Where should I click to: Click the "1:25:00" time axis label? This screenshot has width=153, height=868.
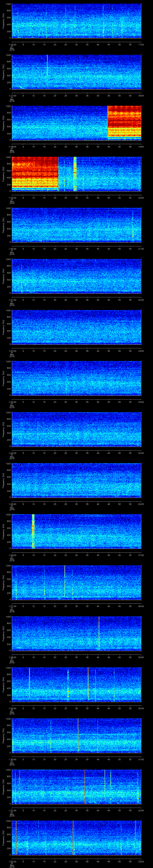12,504
